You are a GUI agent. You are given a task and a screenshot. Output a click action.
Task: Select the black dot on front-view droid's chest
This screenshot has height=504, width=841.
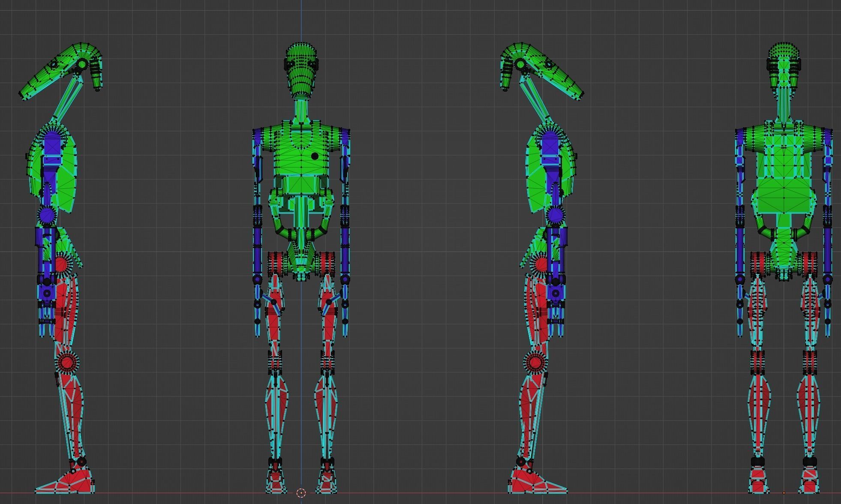point(315,156)
